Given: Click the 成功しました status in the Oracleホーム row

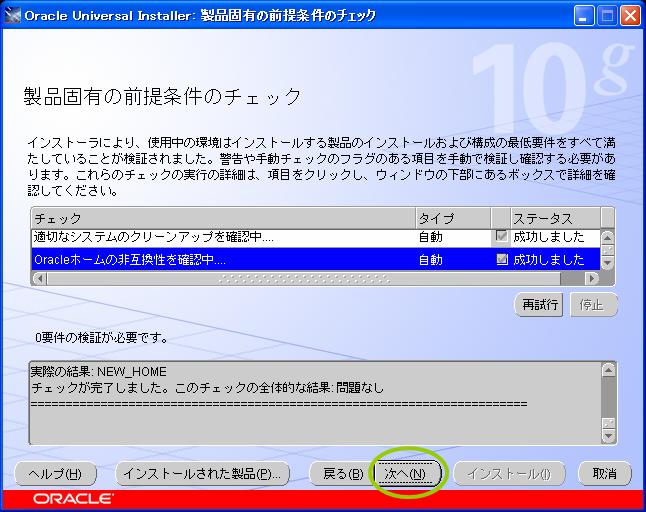Looking at the screenshot, I should coord(549,260).
